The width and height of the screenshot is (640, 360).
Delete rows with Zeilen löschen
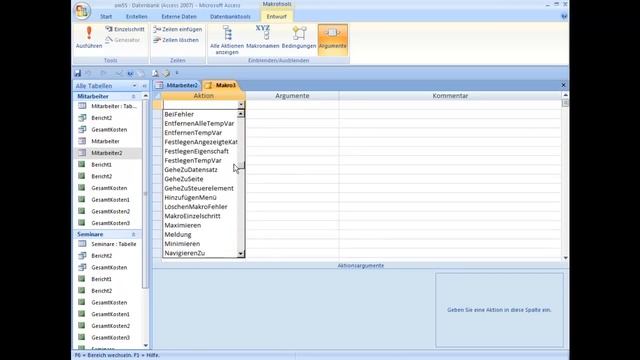[176, 40]
